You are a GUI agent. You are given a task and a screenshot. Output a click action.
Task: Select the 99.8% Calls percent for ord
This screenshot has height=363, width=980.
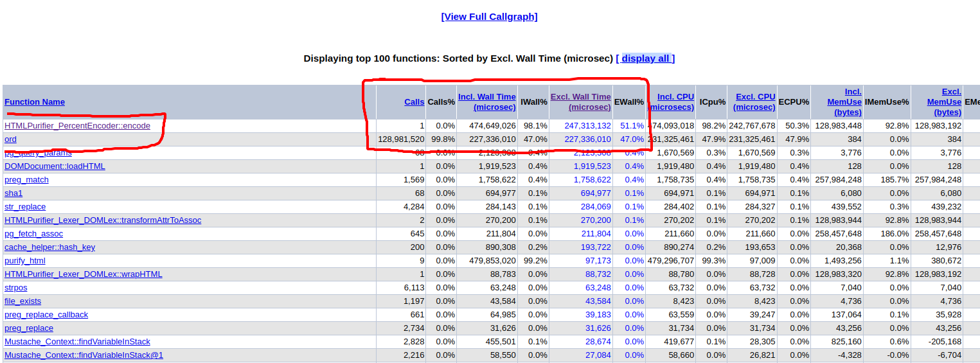443,139
